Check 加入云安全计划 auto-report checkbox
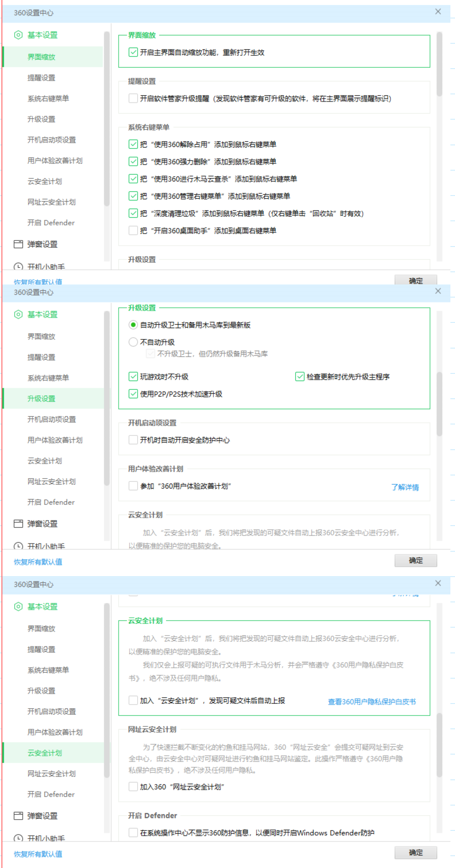This screenshot has width=455, height=868. [133, 700]
